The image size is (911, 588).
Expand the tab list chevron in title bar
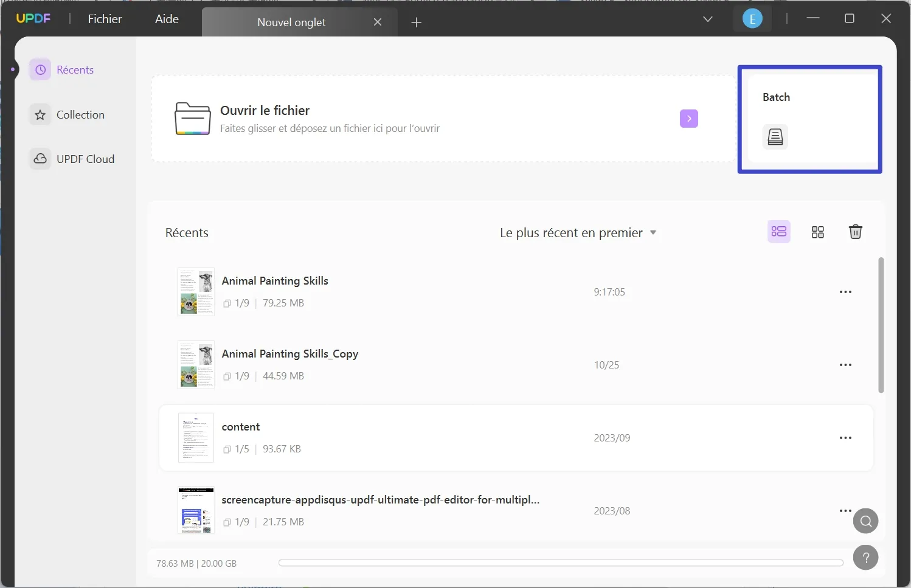[708, 19]
